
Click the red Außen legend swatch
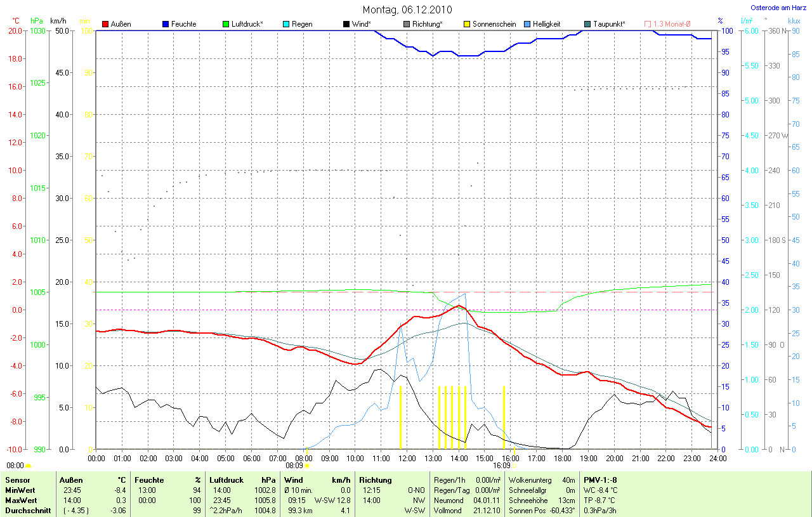pyautogui.click(x=105, y=24)
